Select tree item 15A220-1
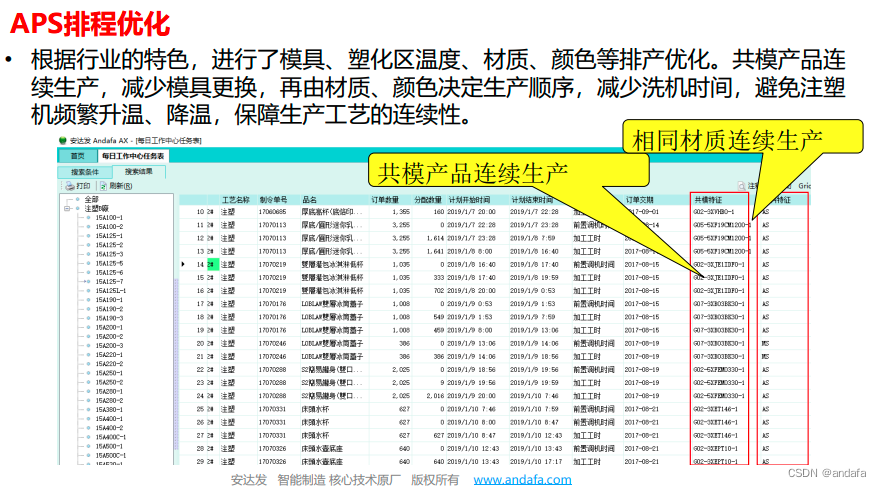 (109, 355)
